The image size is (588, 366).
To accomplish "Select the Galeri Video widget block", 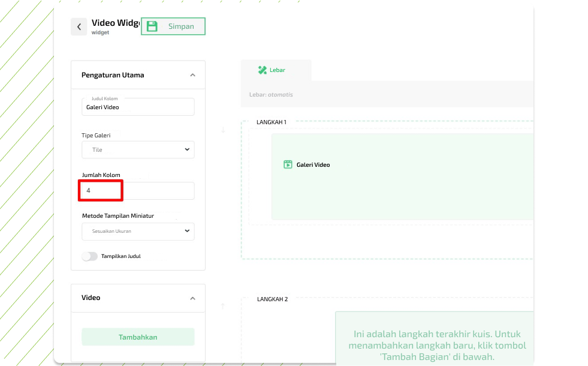I will pos(402,176).
